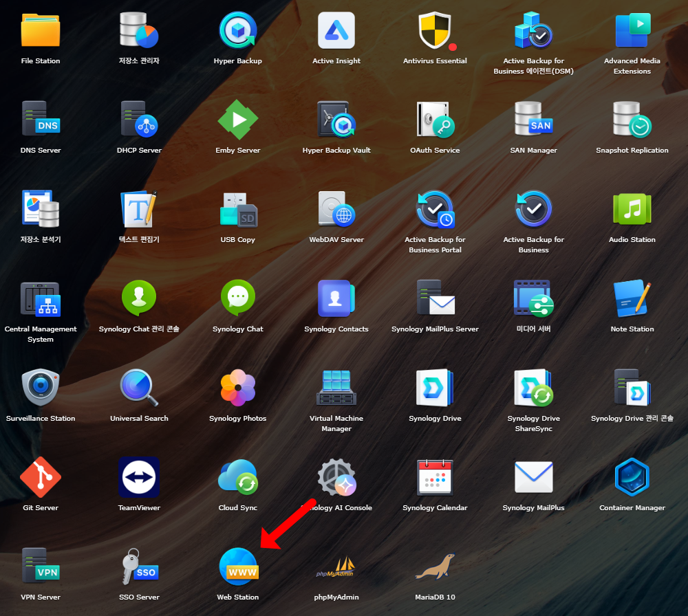
Task: Open WebDAV Server
Action: click(x=336, y=209)
